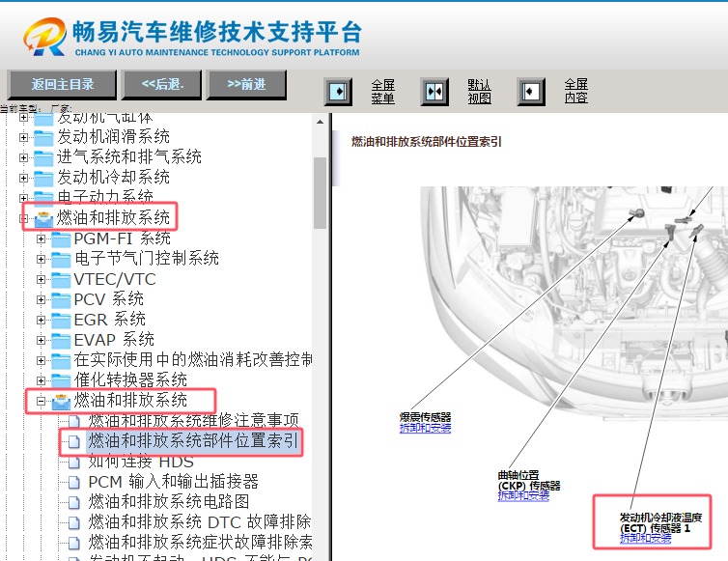Click the 电子节气门控制系统 folder icon
The width and height of the screenshot is (728, 561).
click(x=61, y=260)
